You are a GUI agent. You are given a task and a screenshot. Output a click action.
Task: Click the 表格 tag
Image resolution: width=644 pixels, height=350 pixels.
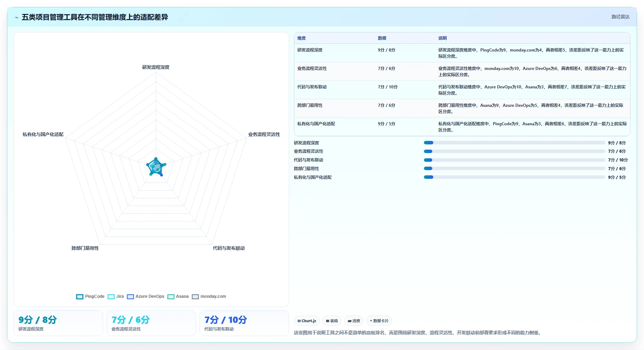click(332, 321)
